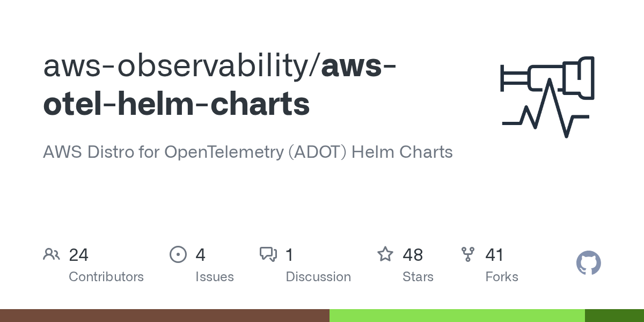644x322 pixels.
Task: Select the Discussion label
Action: [318, 277]
